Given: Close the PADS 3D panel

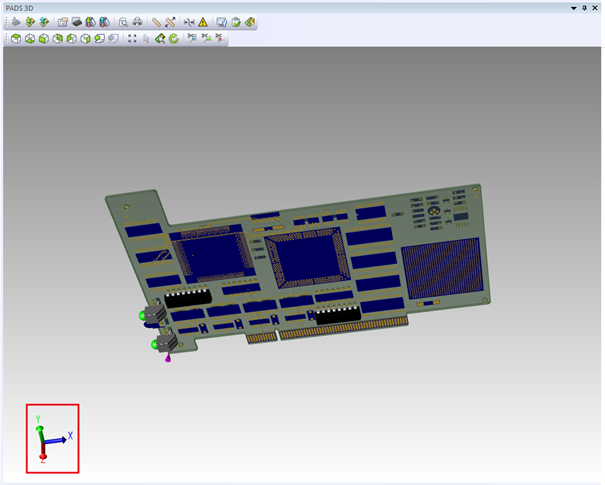Looking at the screenshot, I should pos(595,8).
